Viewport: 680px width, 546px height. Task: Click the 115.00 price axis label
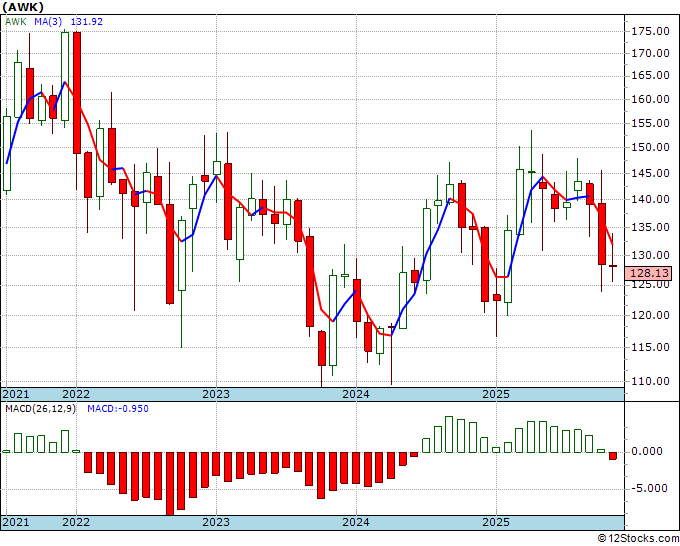[650, 347]
